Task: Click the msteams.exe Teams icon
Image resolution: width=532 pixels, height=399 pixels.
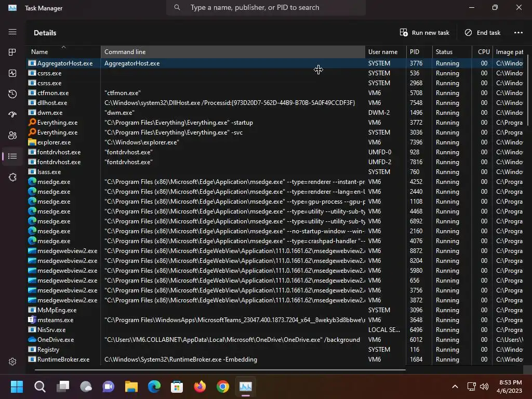Action: coord(32,320)
